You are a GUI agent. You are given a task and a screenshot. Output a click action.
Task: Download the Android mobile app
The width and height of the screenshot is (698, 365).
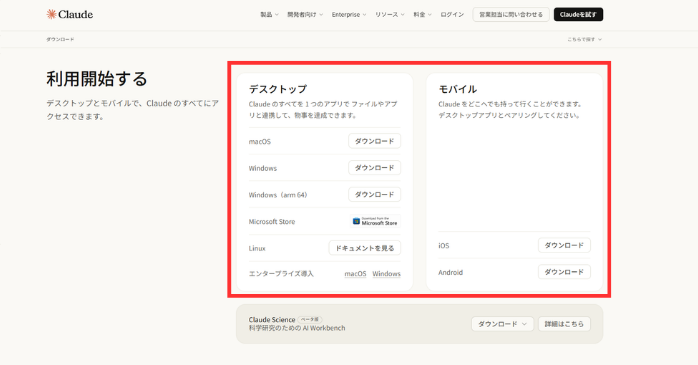coord(564,272)
